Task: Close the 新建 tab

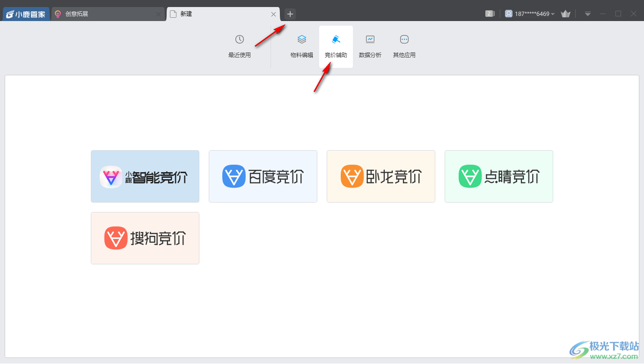Action: click(273, 14)
